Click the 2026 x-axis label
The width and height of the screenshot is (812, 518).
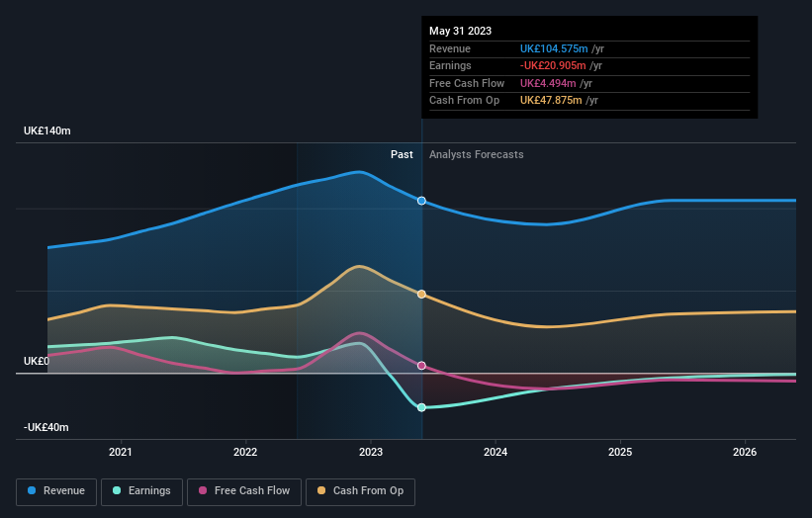click(x=745, y=452)
